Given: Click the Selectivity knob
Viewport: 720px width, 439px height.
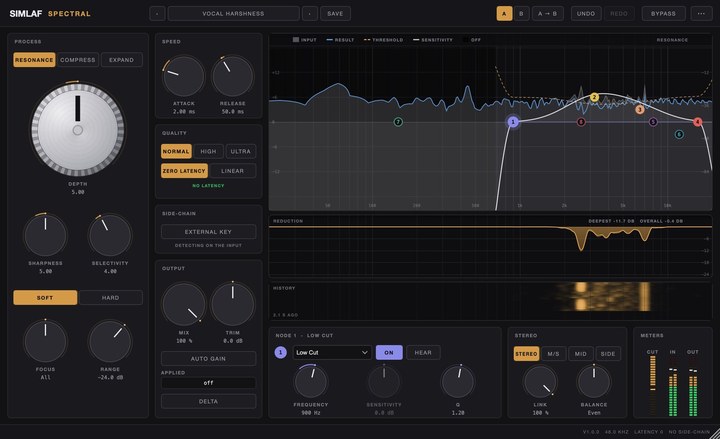Looking at the screenshot, I should pyautogui.click(x=110, y=235).
